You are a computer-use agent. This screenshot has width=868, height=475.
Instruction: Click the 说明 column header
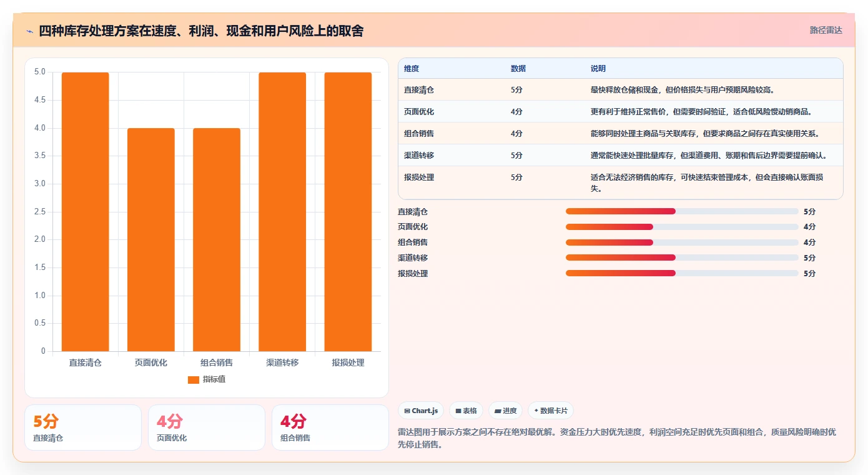click(x=598, y=68)
